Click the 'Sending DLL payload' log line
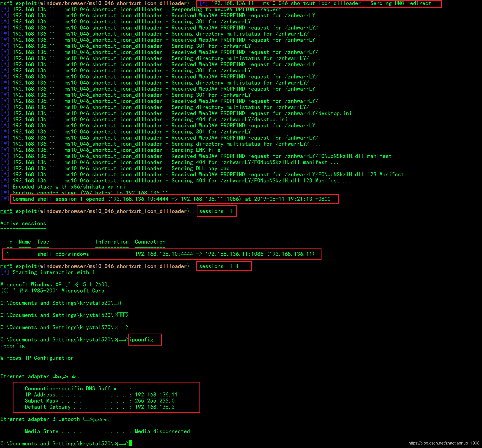This screenshot has width=482, height=448. [115, 168]
